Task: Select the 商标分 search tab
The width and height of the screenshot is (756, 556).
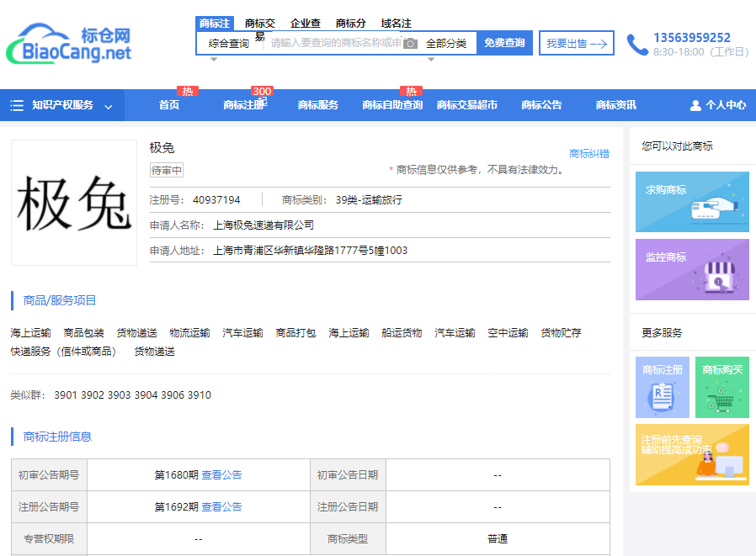Action: [x=350, y=23]
